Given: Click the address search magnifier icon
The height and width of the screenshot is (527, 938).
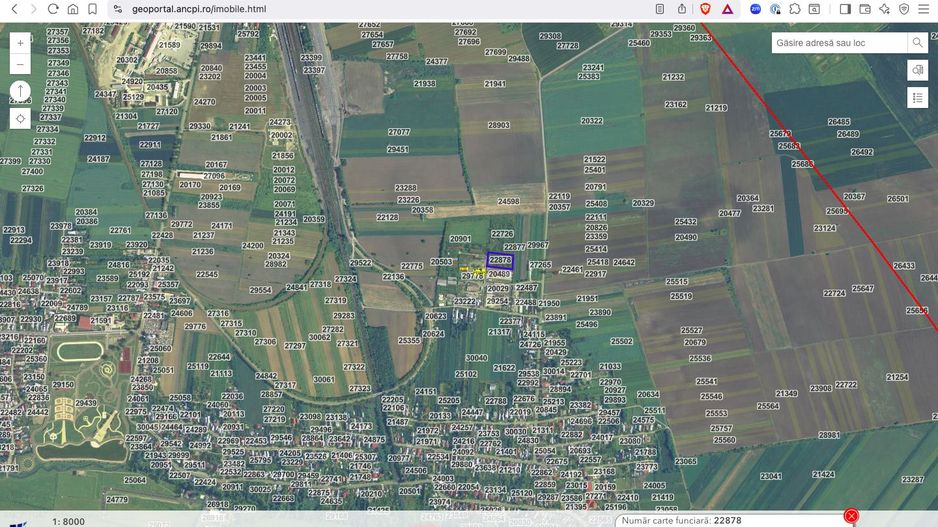Looking at the screenshot, I should (x=917, y=43).
